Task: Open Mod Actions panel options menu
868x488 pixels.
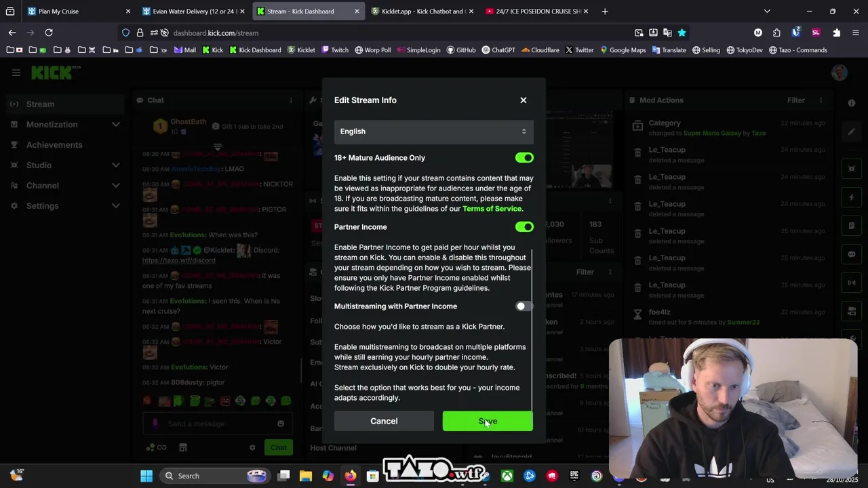Action: pos(821,100)
